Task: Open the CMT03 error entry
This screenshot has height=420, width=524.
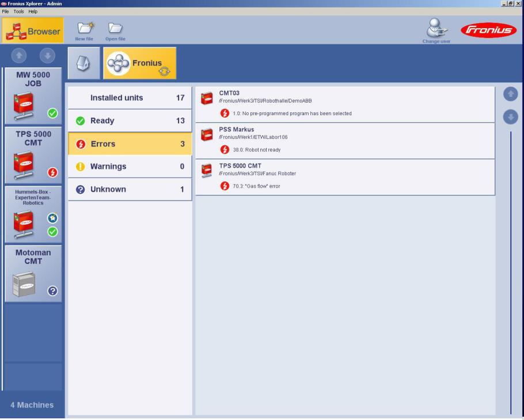Action: (345, 104)
